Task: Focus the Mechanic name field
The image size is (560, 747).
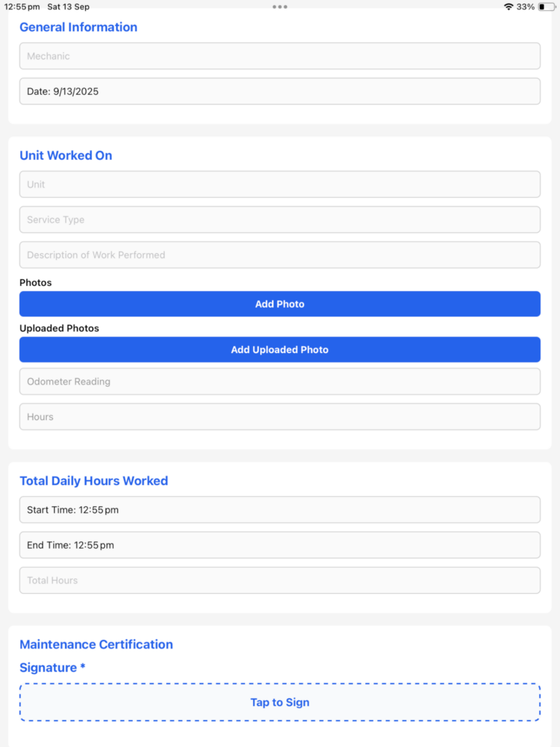Action: coord(280,56)
